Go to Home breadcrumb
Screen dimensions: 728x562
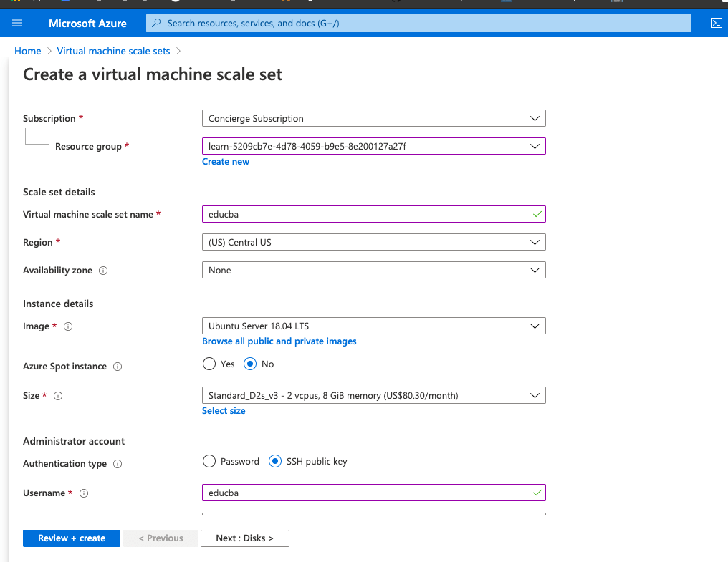pyautogui.click(x=28, y=51)
